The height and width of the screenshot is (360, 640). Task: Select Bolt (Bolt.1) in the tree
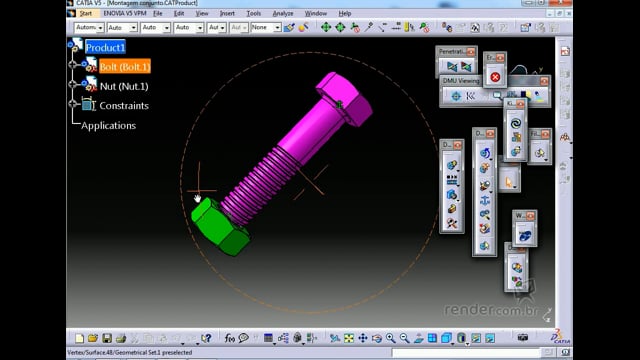click(125, 67)
